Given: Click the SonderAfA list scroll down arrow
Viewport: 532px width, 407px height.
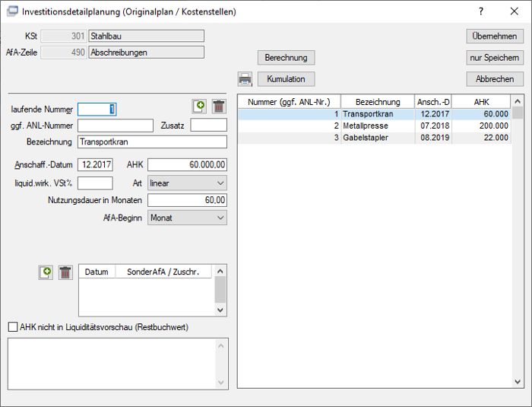Looking at the screenshot, I should click(x=220, y=310).
